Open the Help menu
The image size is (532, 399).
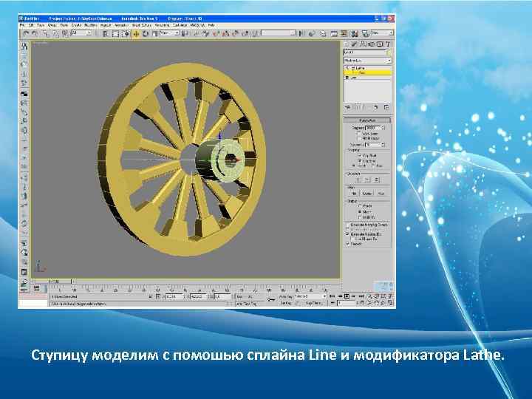pos(211,25)
